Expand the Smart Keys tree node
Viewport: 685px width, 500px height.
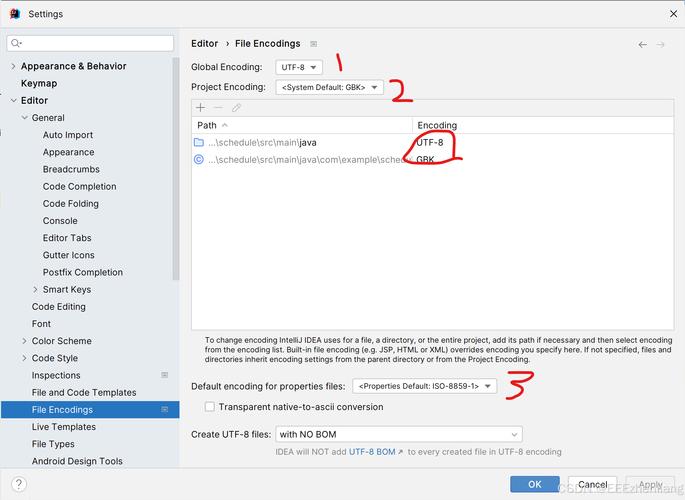(35, 289)
